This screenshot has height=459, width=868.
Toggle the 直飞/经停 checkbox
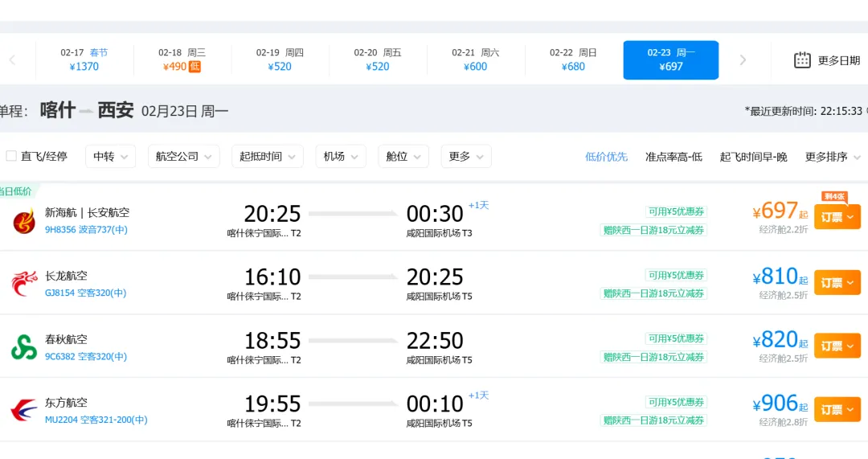(x=11, y=156)
